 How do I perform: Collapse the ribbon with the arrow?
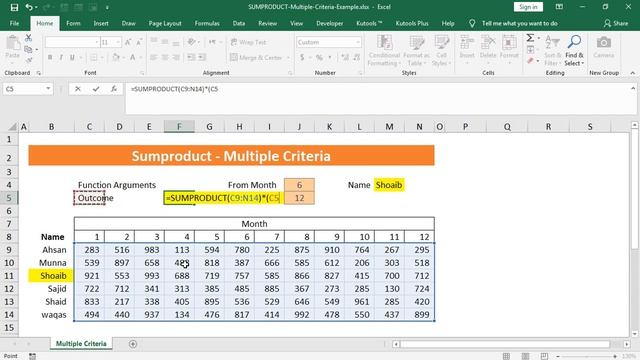tap(633, 73)
